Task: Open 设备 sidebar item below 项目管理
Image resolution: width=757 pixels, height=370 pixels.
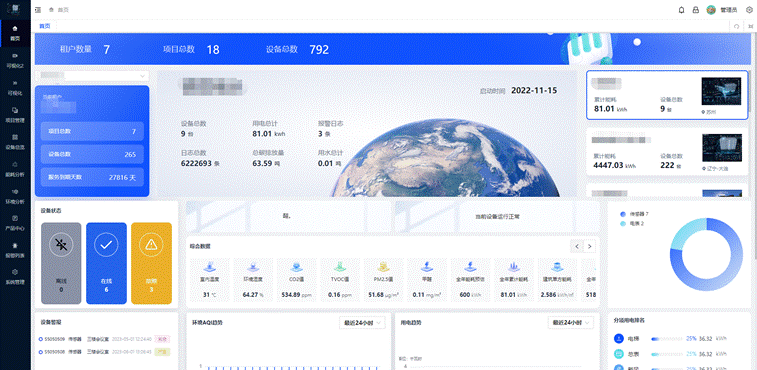Action: click(15, 142)
